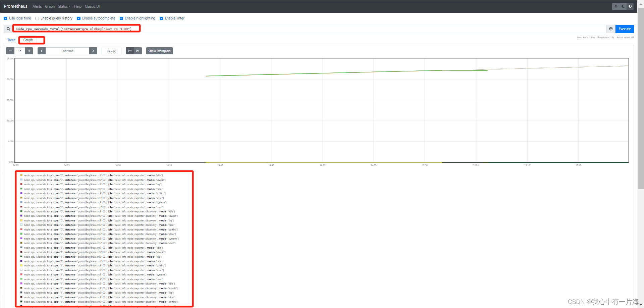The width and height of the screenshot is (644, 308).
Task: Click the "Result series: 64" stat text
Action: [x=625, y=38]
